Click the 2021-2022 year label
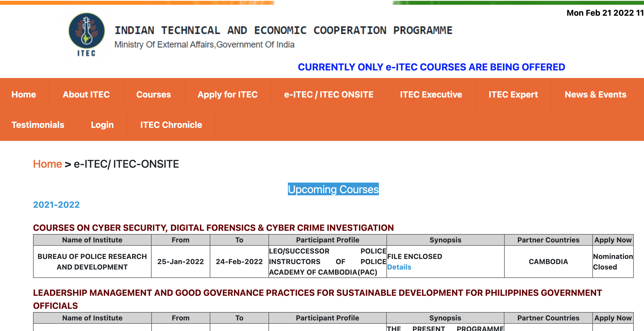644x331 pixels. click(x=56, y=205)
